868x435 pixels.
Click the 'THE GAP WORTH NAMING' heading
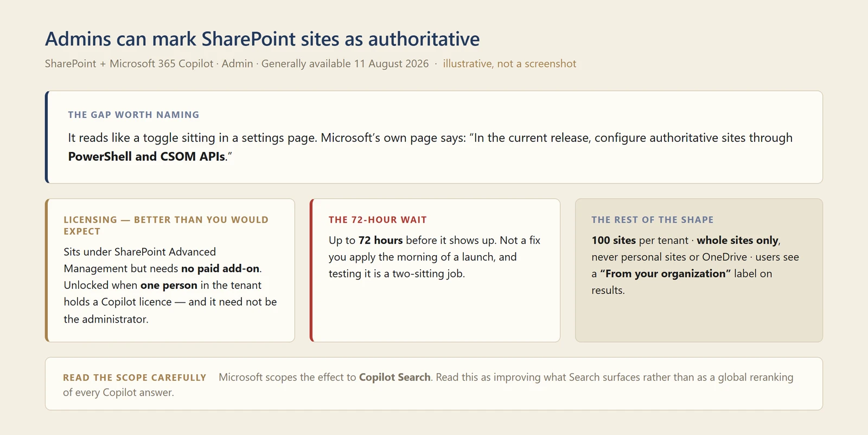tap(133, 115)
